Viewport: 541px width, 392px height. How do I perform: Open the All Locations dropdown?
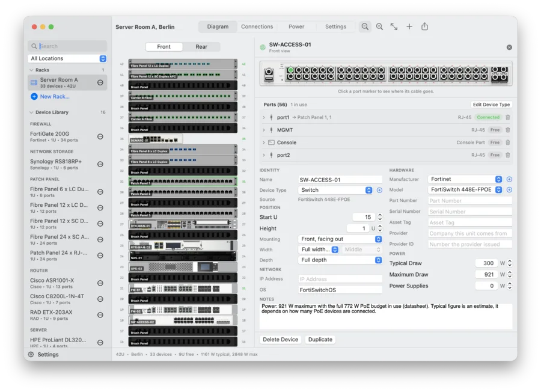pos(67,58)
